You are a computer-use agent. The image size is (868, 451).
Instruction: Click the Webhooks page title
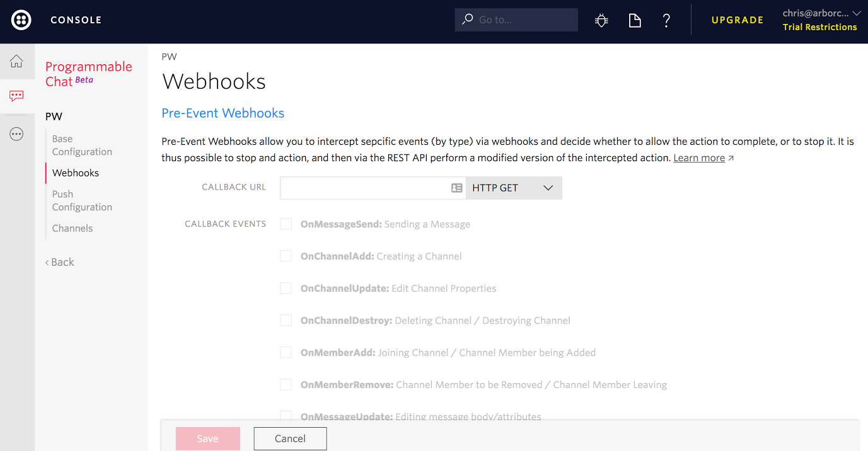click(x=214, y=81)
